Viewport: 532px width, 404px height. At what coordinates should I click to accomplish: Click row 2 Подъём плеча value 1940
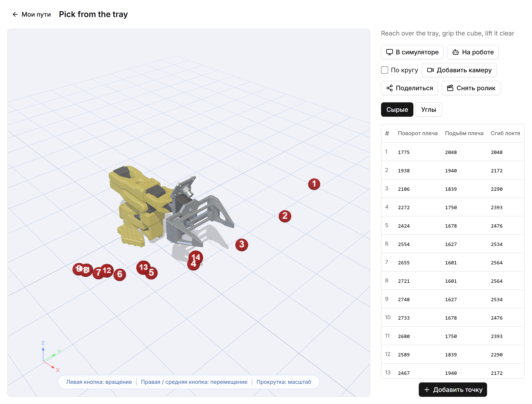pos(451,171)
